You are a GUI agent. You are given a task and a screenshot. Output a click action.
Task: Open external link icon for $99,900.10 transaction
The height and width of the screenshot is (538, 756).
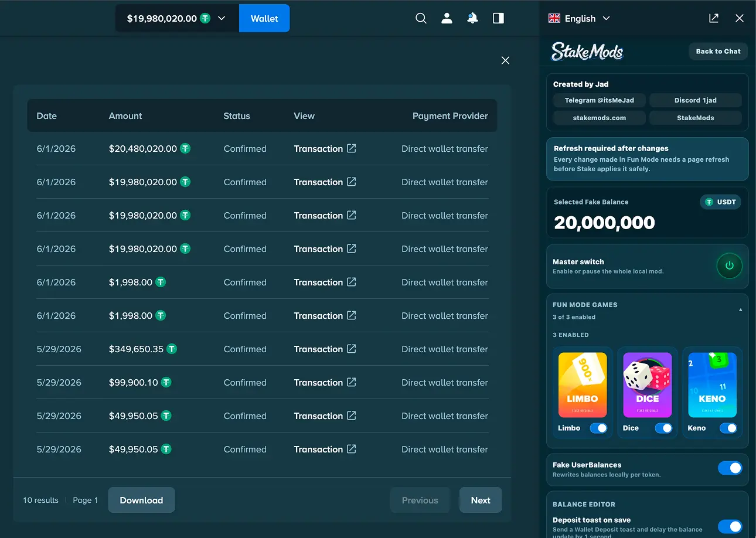coord(351,382)
